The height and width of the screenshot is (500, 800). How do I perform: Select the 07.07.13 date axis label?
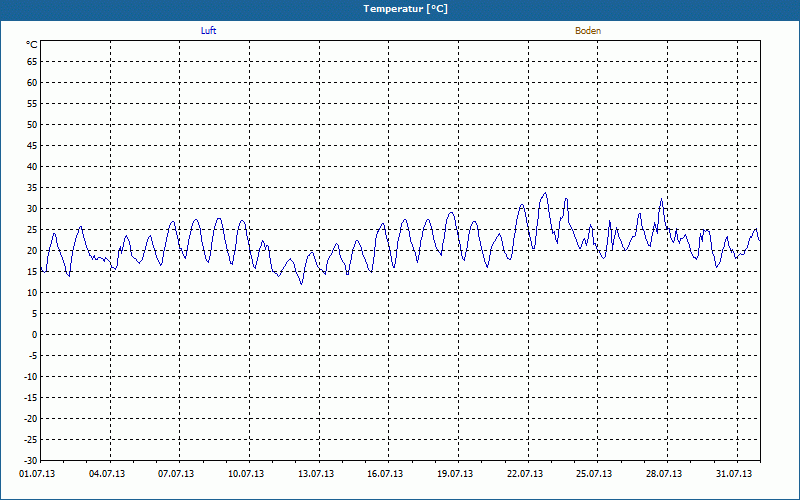point(176,474)
